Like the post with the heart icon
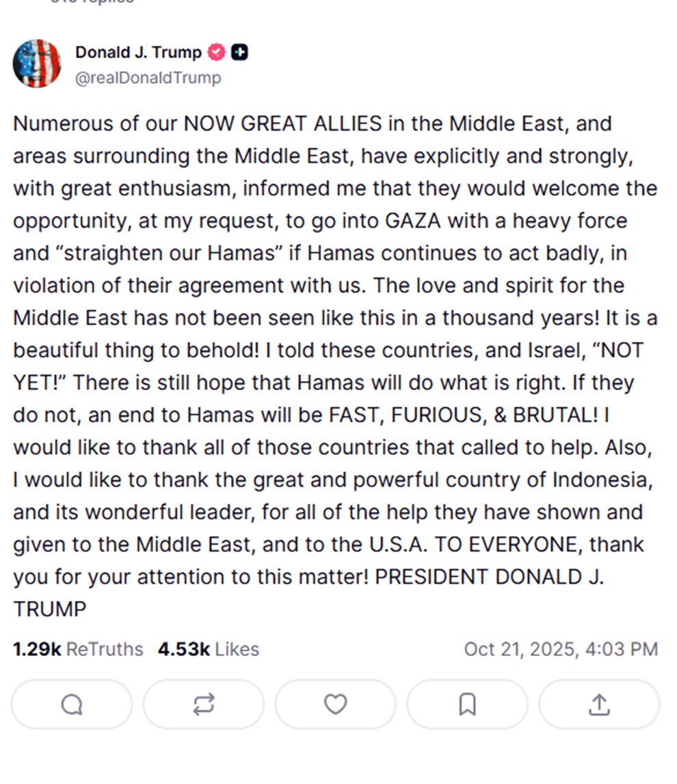Screen dimensions: 677x784 335,704
